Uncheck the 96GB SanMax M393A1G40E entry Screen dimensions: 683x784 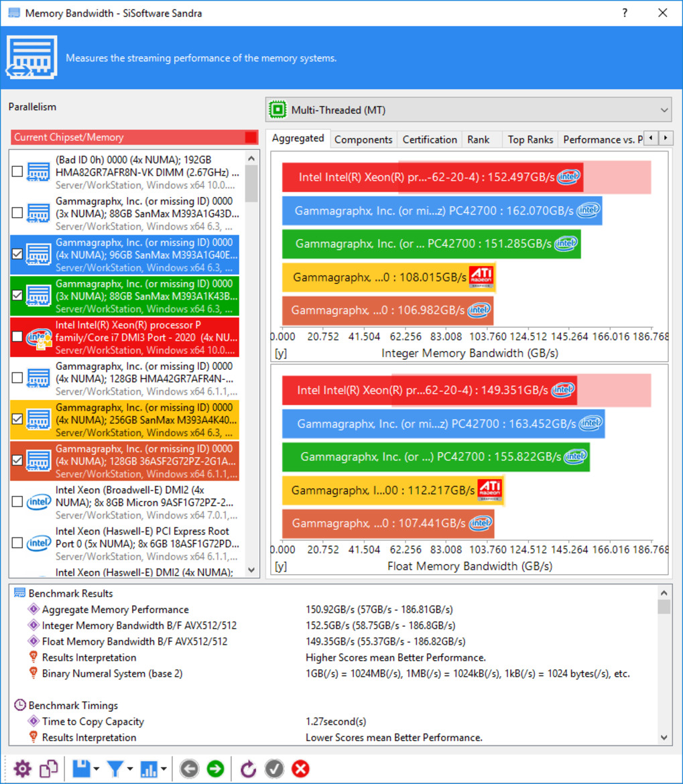click(x=17, y=254)
